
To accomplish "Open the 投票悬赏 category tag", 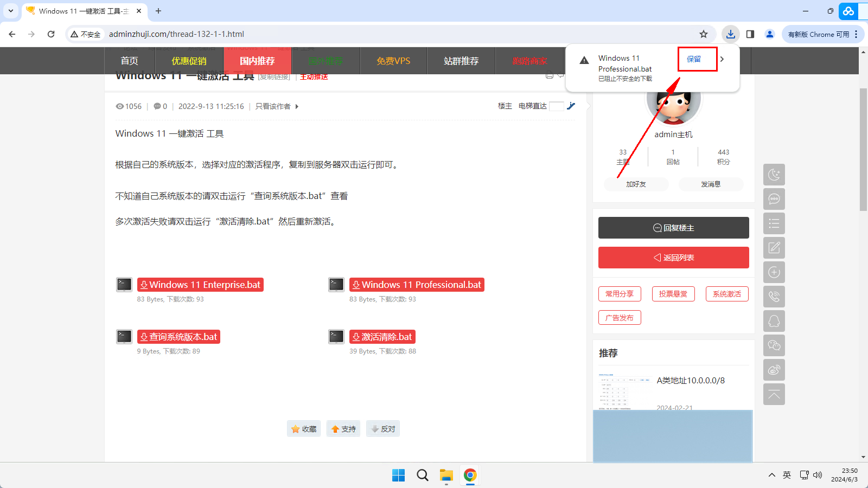I will (x=673, y=294).
